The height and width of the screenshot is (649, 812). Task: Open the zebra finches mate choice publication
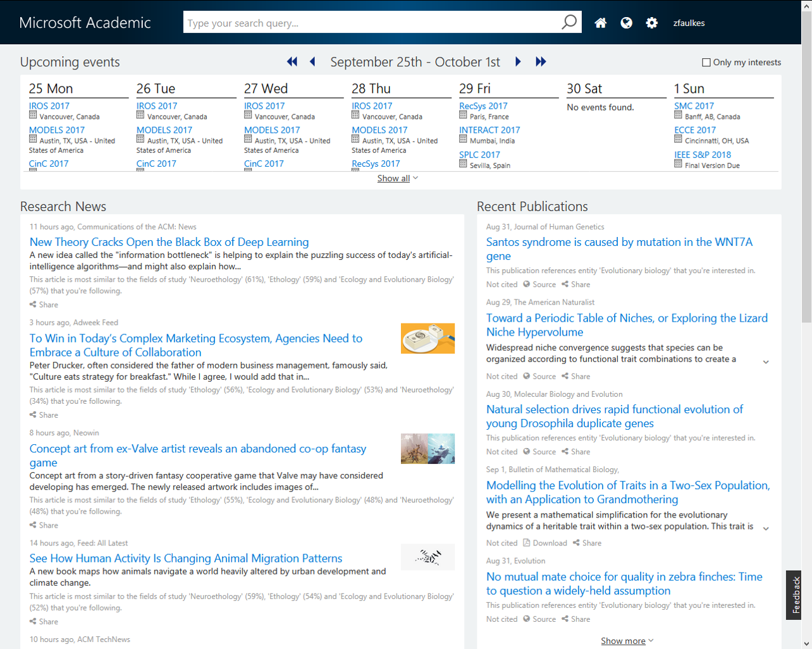(x=624, y=583)
